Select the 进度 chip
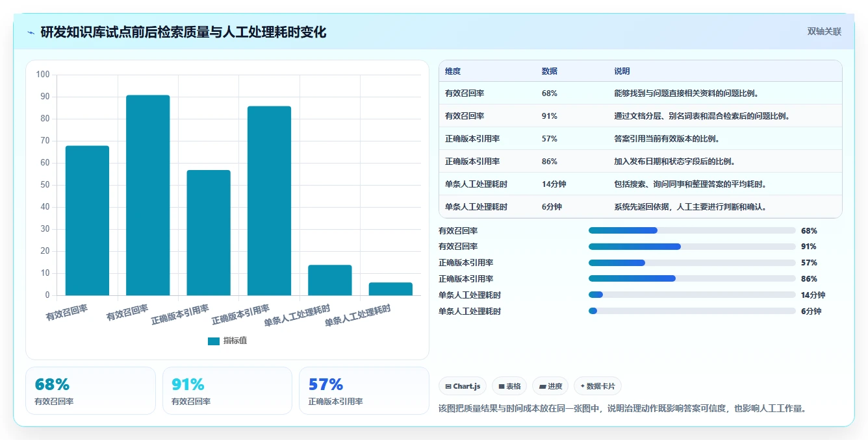868x440 pixels. (550, 386)
